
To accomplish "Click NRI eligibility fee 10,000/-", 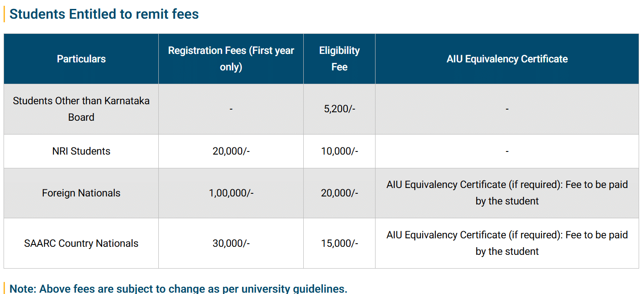I will [x=339, y=151].
